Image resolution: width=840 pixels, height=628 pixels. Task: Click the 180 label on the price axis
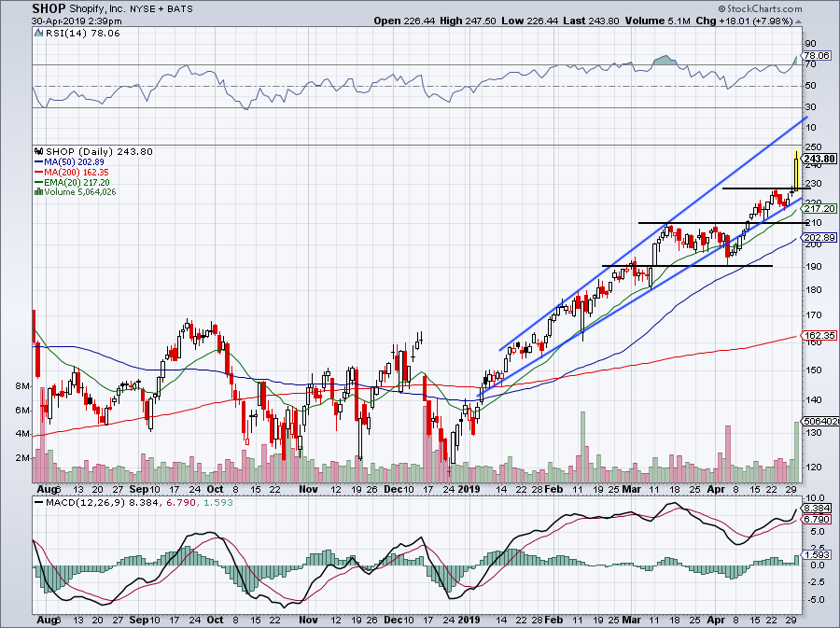coord(813,290)
